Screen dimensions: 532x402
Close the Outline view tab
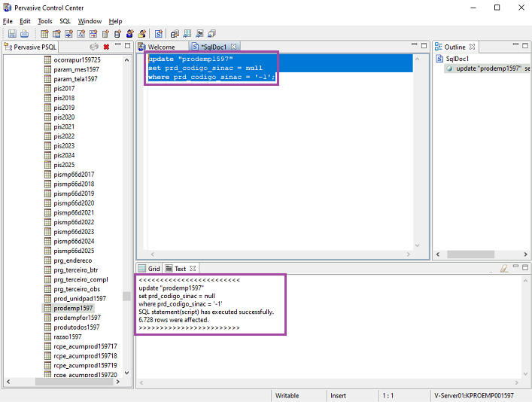click(x=473, y=47)
